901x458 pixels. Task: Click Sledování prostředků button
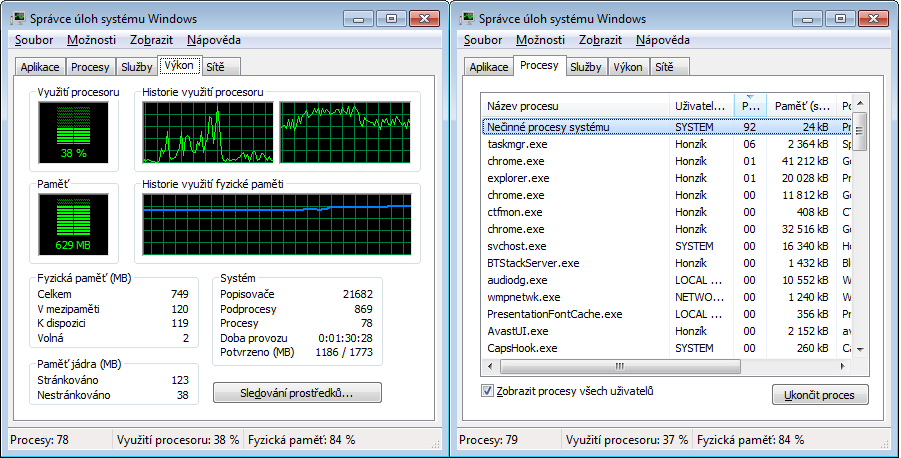[297, 393]
